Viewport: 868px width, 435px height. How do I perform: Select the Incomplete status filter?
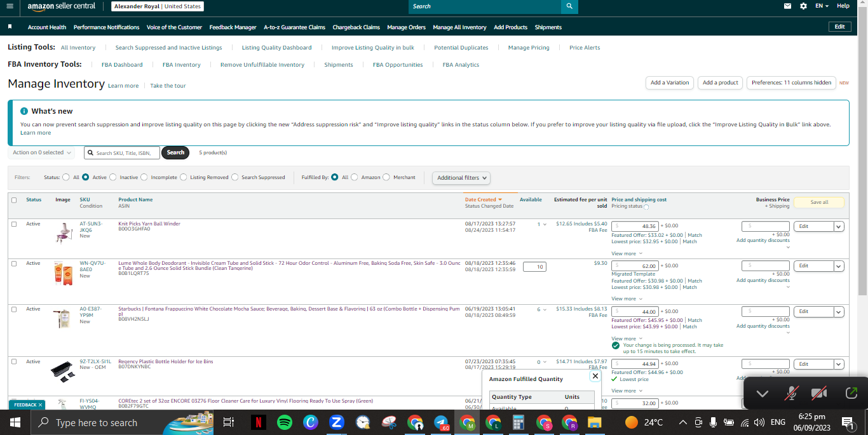coord(144,177)
